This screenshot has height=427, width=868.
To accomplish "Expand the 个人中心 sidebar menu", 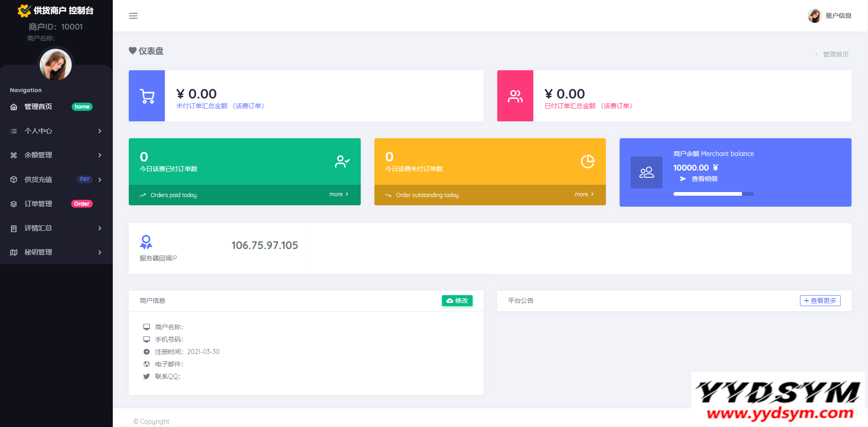I will coord(56,131).
